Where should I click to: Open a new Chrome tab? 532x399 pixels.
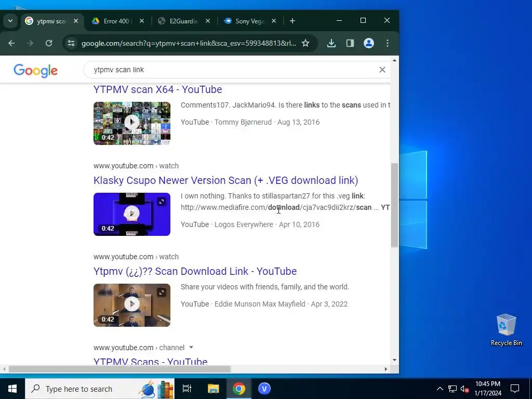[292, 21]
